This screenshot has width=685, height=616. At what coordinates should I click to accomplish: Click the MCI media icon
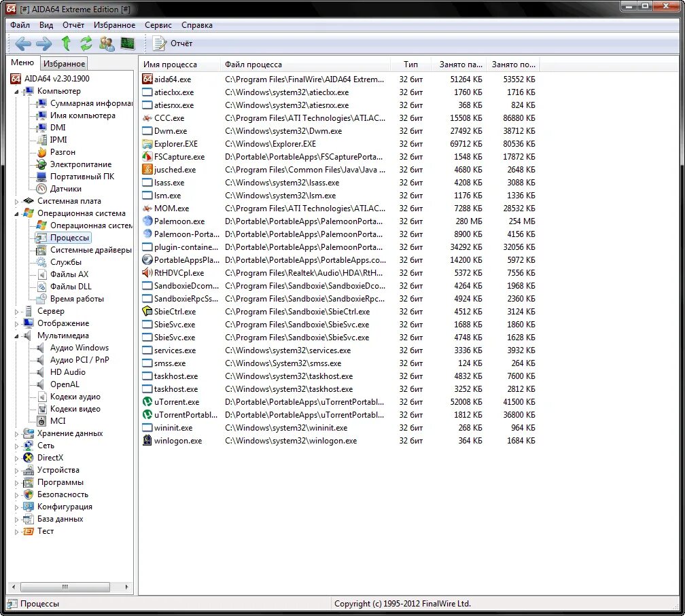pyautogui.click(x=41, y=421)
